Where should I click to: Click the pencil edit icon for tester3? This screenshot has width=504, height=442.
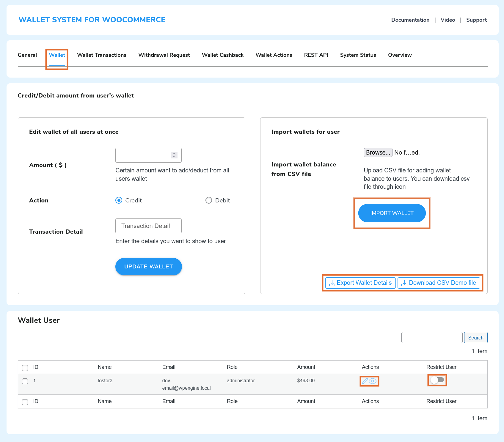point(365,381)
